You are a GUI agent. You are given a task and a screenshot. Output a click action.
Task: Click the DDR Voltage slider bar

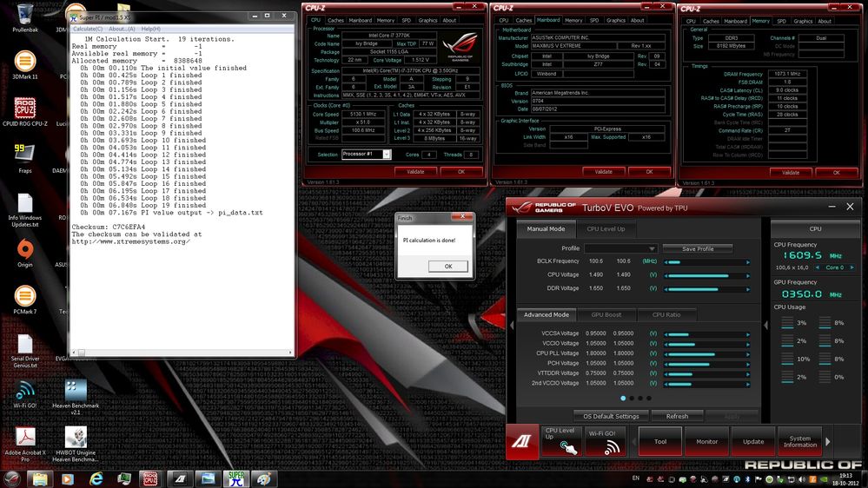pos(707,289)
